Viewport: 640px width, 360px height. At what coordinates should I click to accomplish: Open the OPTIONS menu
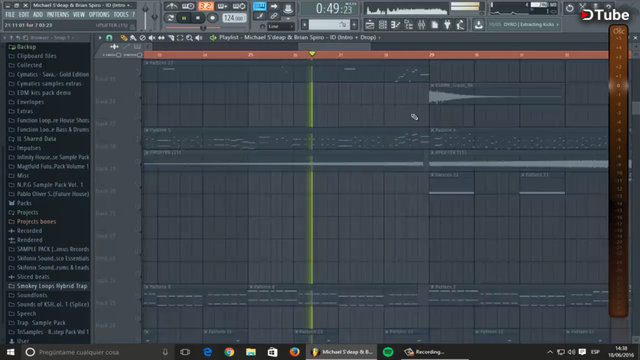99,14
